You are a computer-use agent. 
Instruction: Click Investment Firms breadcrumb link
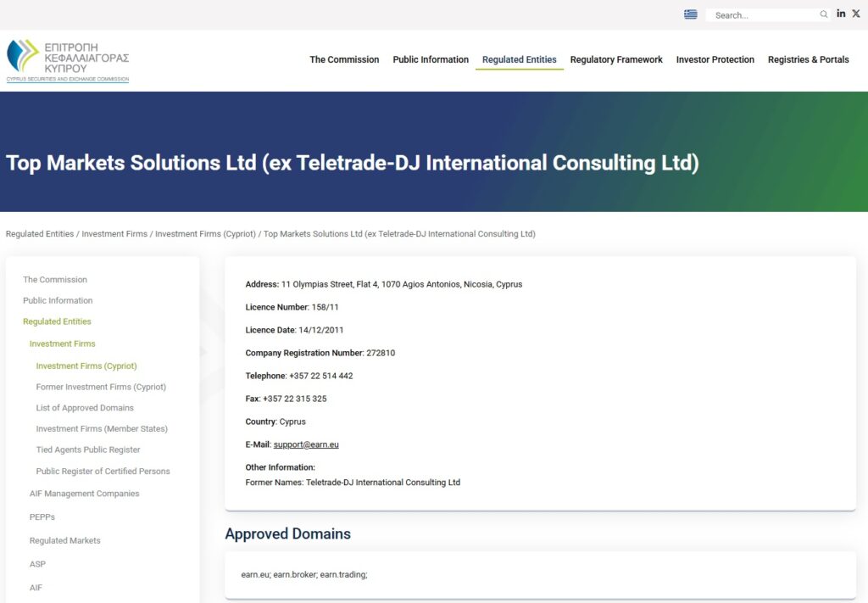[114, 234]
